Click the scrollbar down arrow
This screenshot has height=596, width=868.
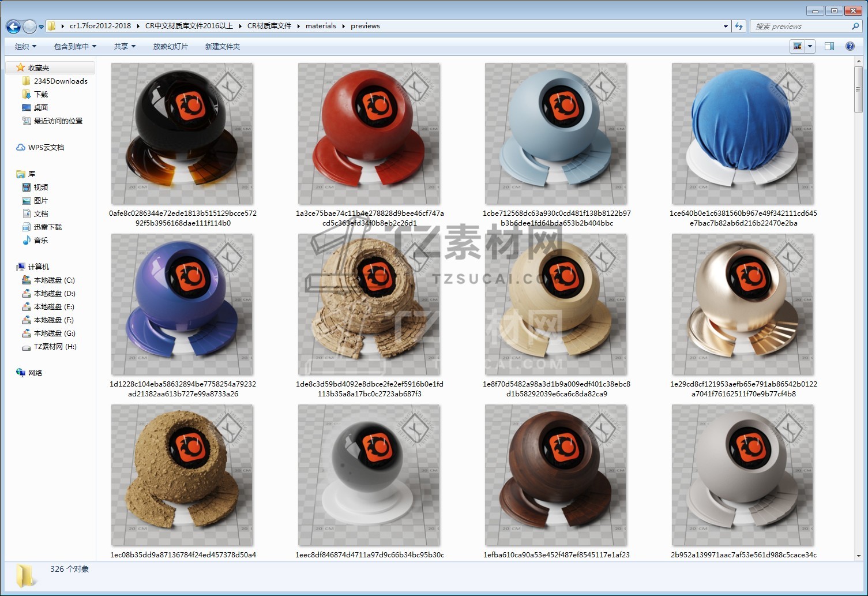(859, 556)
